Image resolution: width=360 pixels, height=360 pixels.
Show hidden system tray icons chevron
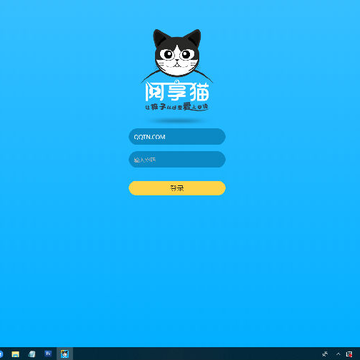(338, 354)
